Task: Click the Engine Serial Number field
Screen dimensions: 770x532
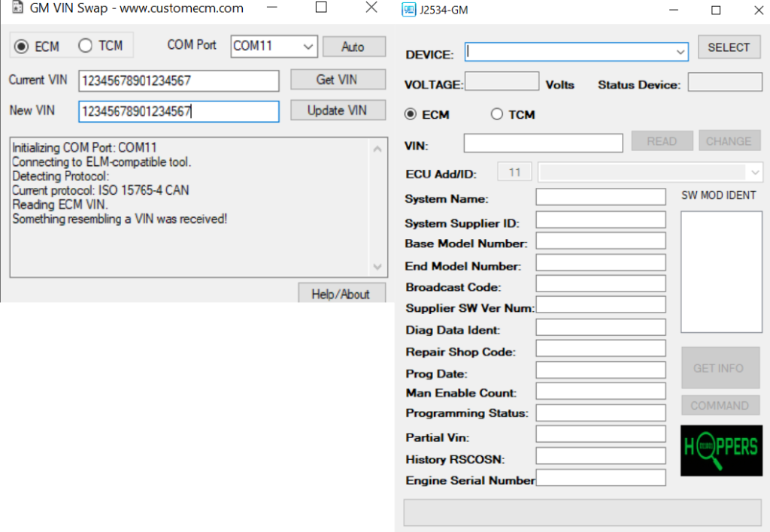Action: coord(601,478)
